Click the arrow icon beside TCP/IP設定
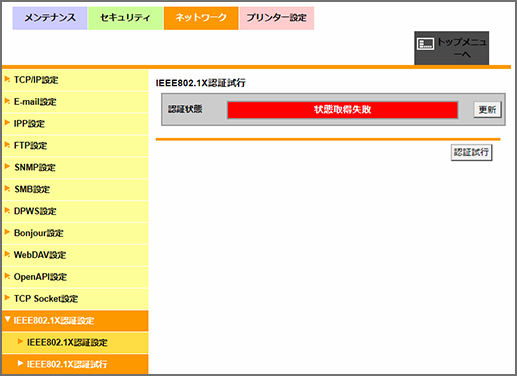This screenshot has height=376, width=517. pyautogui.click(x=7, y=79)
